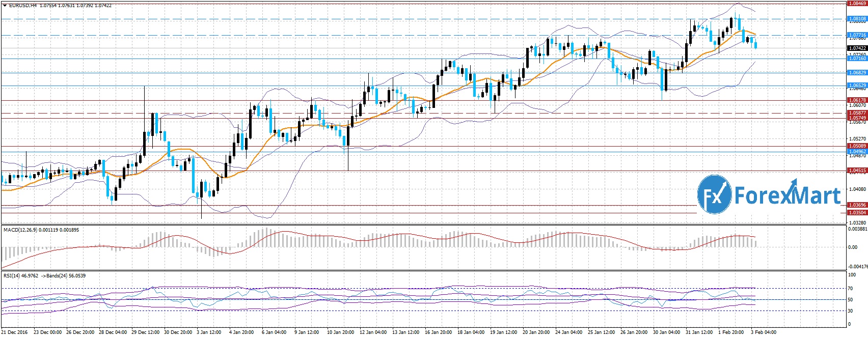Viewport: 868px width, 338px height.
Task: Click the RSI 70 level scale marker
Action: click(x=850, y=289)
